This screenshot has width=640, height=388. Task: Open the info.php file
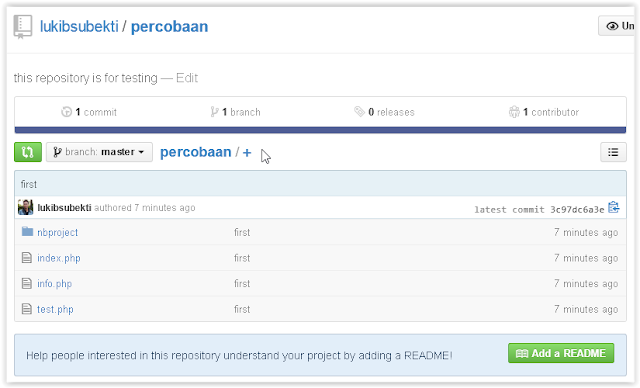coord(55,284)
